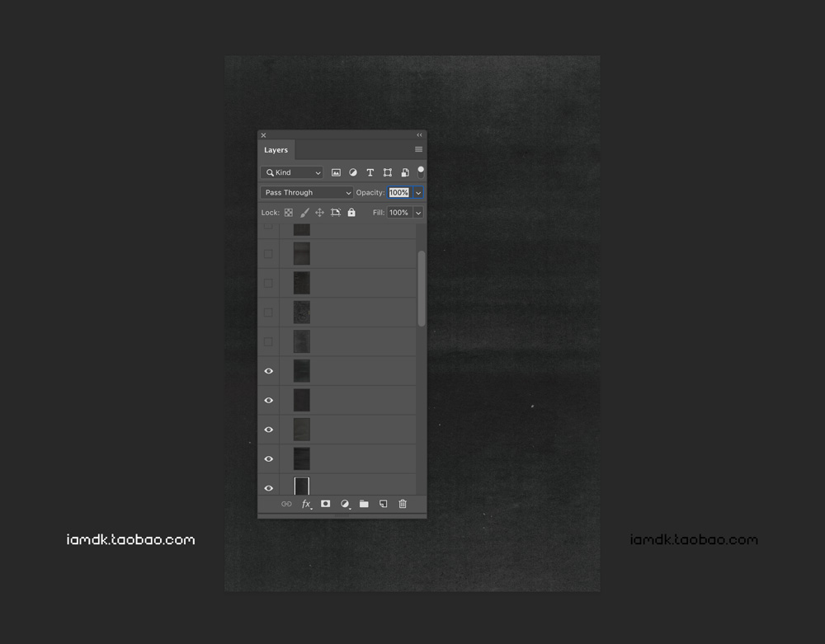
Task: Lock transparent pixels
Action: tap(288, 213)
